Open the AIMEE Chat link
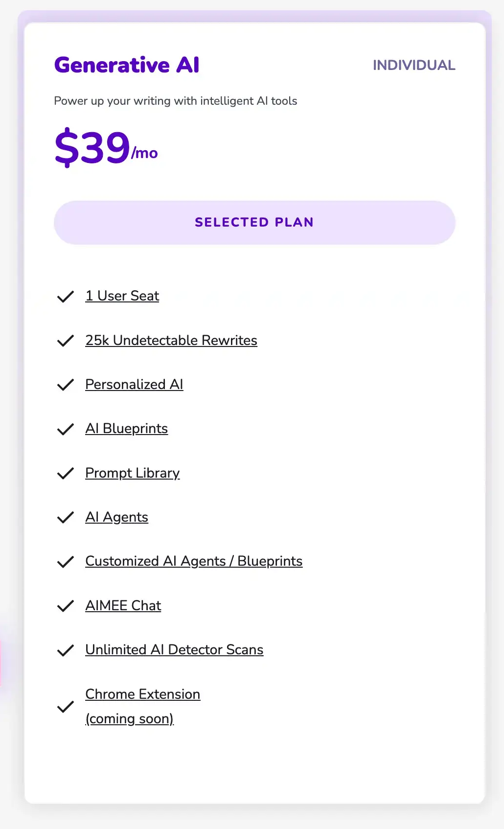The image size is (504, 829). 123,606
